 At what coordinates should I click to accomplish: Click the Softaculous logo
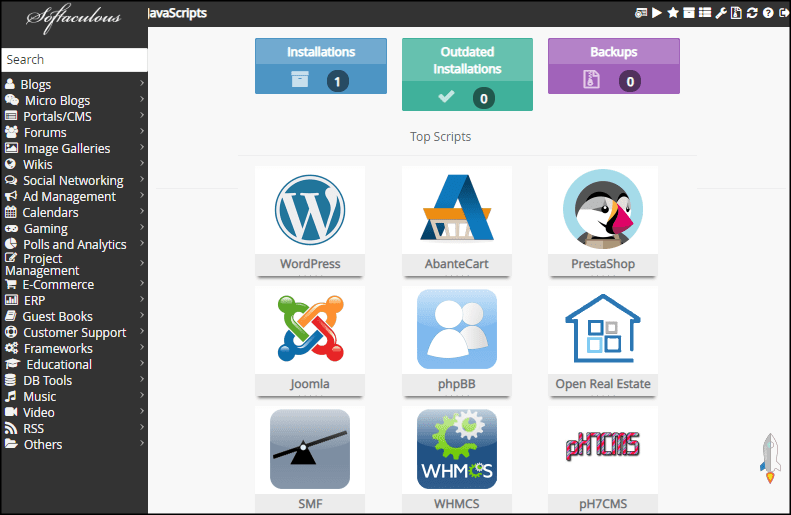[x=74, y=19]
